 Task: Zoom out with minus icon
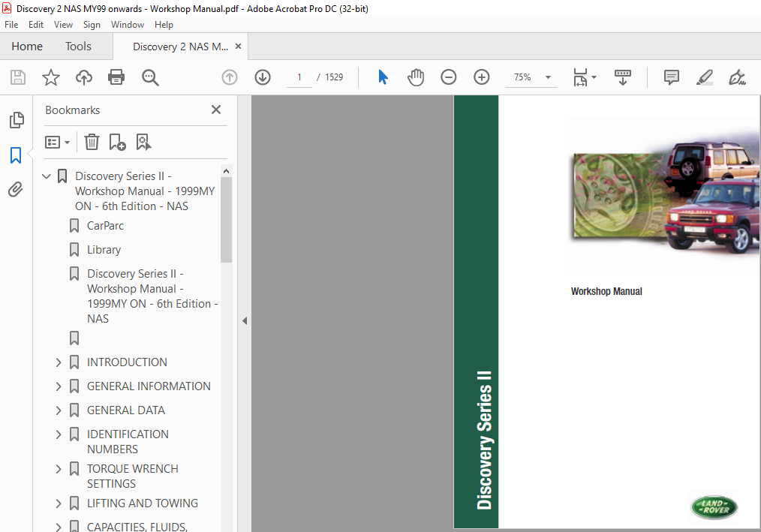449,77
